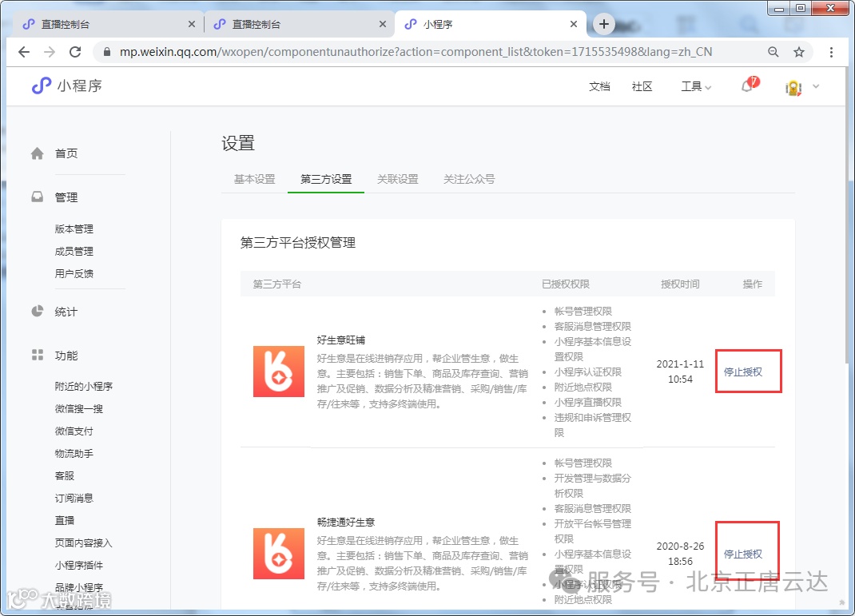Close the first 直播控制台 tab

[x=192, y=24]
